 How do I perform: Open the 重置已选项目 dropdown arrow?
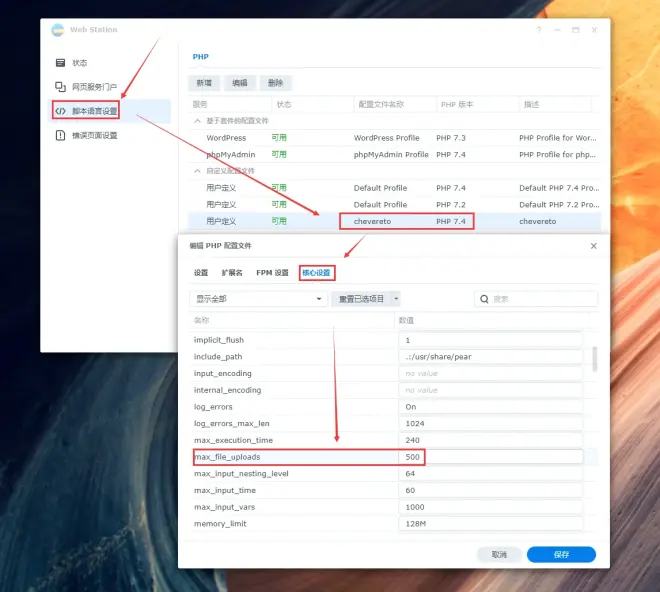(396, 299)
